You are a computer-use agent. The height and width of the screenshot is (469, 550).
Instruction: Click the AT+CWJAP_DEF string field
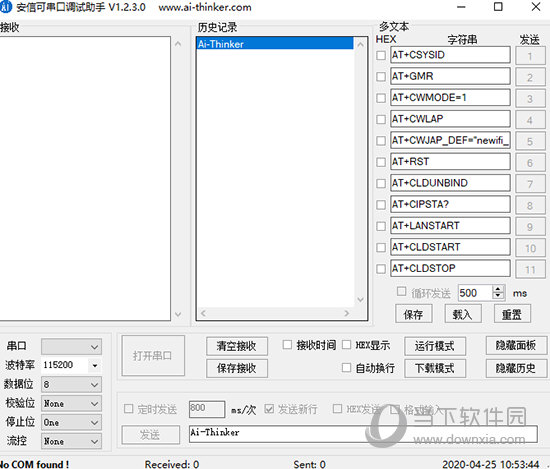450,141
